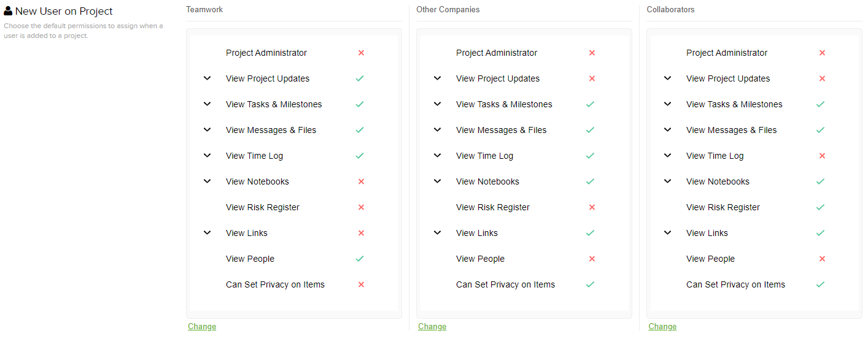Image resolution: width=868 pixels, height=339 pixels.
Task: Expand Other Companies View Time Log chevron
Action: coord(438,156)
